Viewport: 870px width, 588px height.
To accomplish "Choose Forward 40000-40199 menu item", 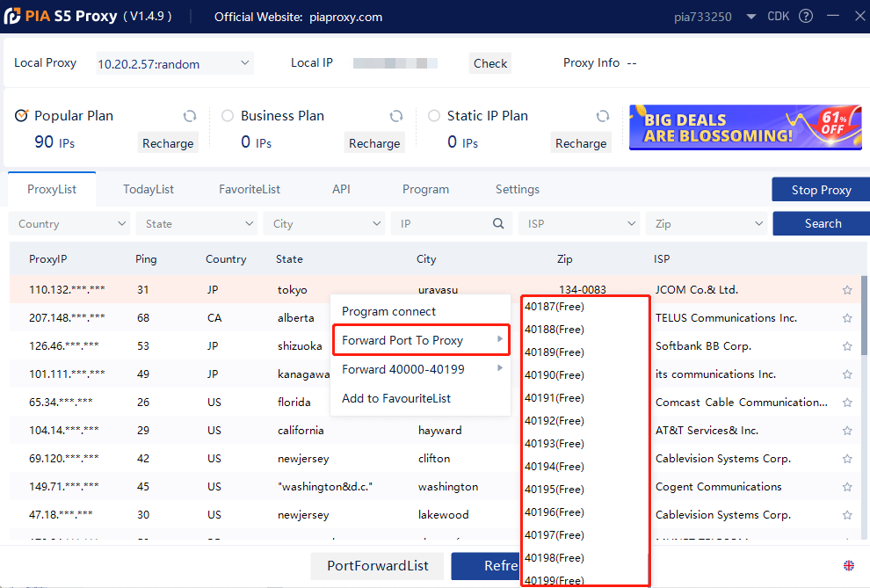I will [x=420, y=369].
